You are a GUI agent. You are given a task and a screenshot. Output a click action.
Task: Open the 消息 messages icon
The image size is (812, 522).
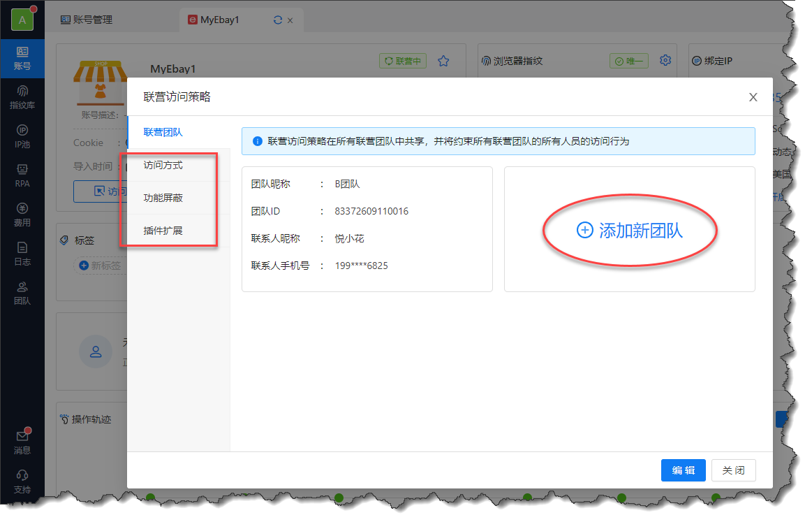pyautogui.click(x=22, y=442)
